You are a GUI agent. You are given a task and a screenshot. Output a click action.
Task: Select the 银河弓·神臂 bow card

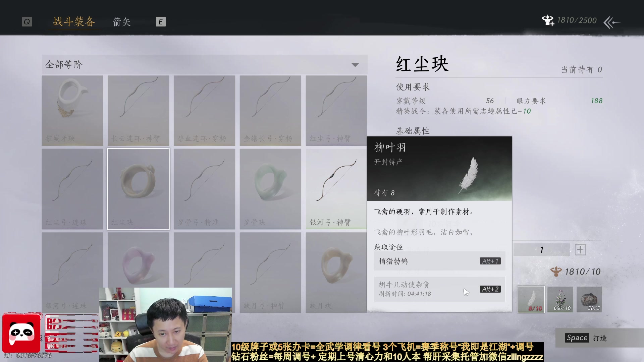tap(336, 189)
